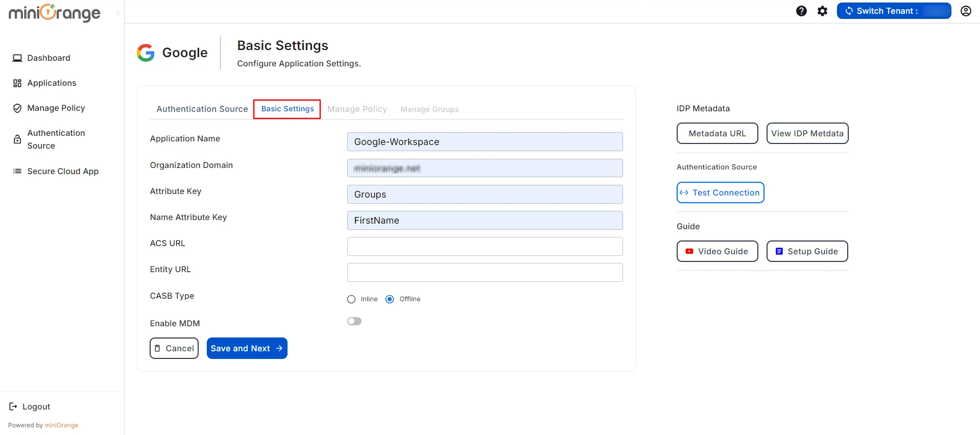Click the Manage Policy shield icon
Image resolution: width=980 pixels, height=435 pixels.
pos(17,108)
